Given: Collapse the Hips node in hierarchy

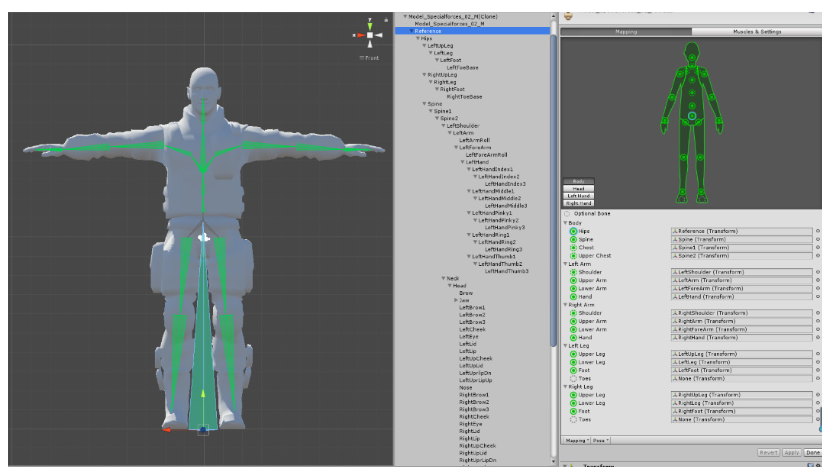Looking at the screenshot, I should pyautogui.click(x=416, y=38).
